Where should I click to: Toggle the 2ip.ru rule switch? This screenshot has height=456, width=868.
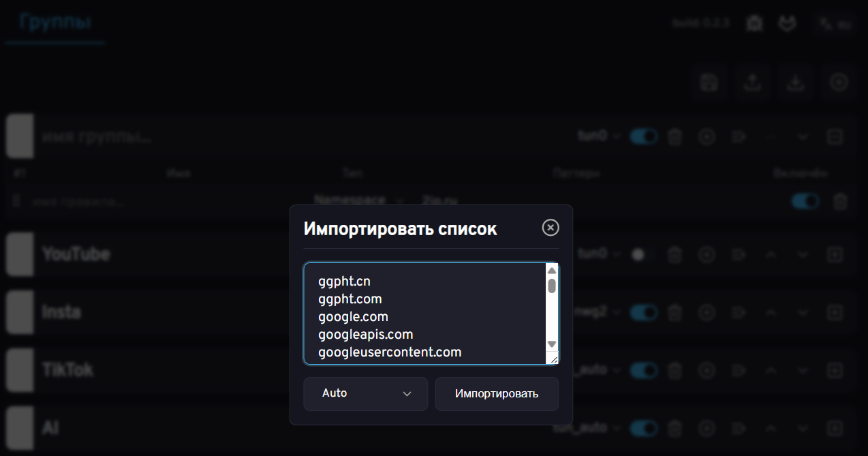click(x=805, y=201)
